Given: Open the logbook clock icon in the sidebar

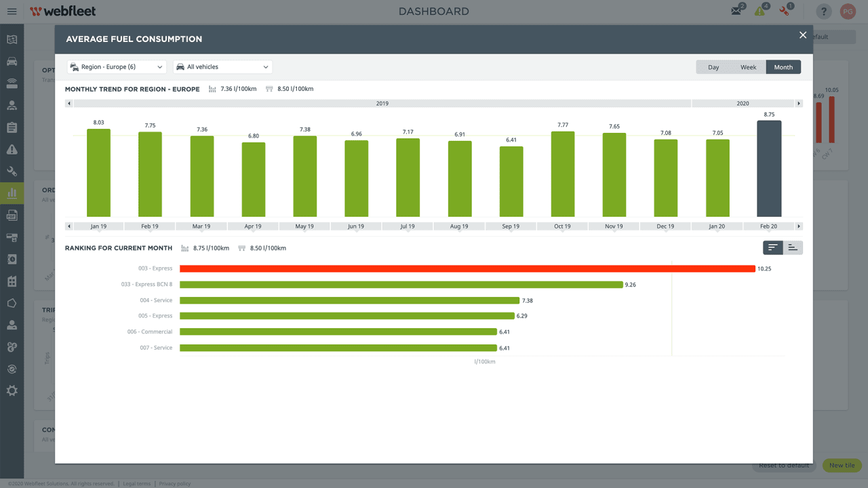Looking at the screenshot, I should click(x=12, y=259).
